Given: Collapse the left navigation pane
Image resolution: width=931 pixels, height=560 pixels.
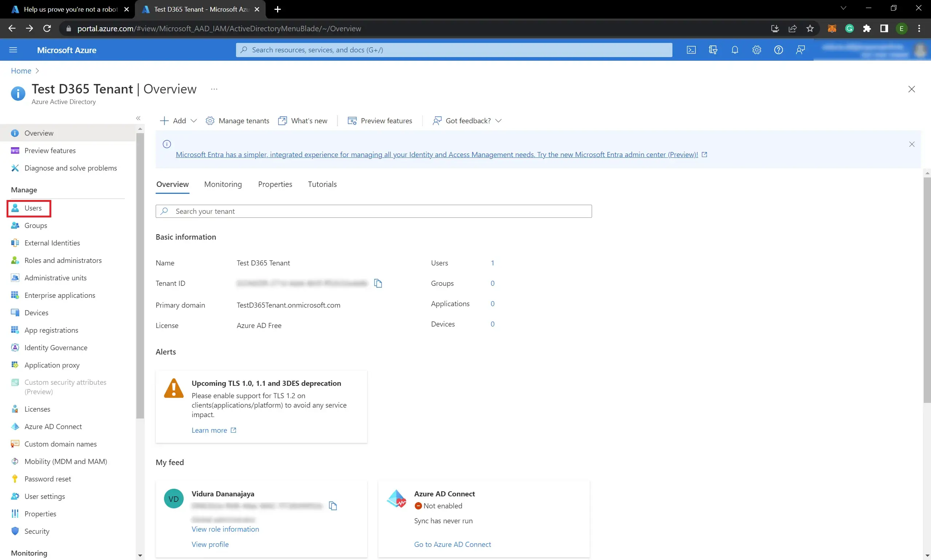Looking at the screenshot, I should (x=139, y=118).
